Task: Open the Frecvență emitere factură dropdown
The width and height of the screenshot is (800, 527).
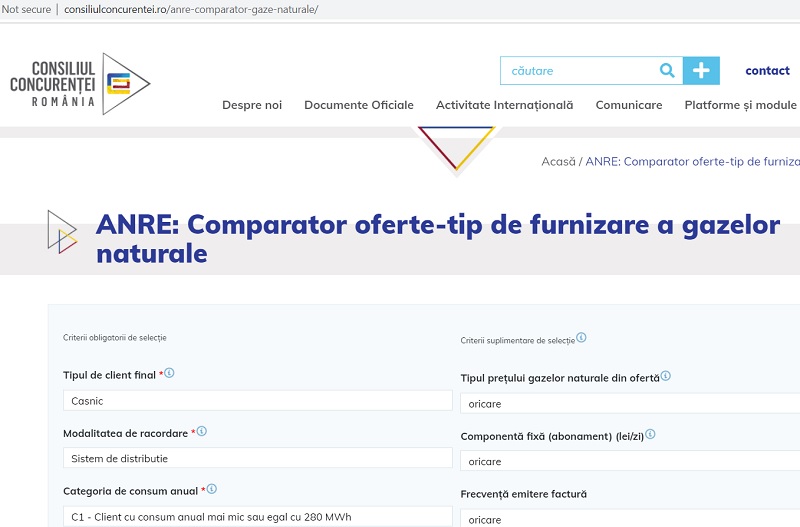Action: click(630, 519)
